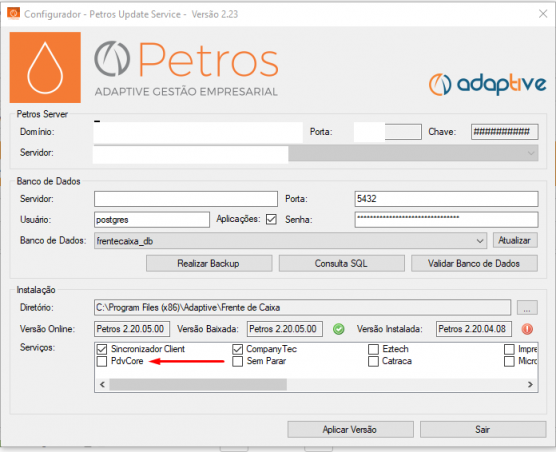
Task: Toggle the partially visible Micro checkbox
Action: pyautogui.click(x=509, y=361)
